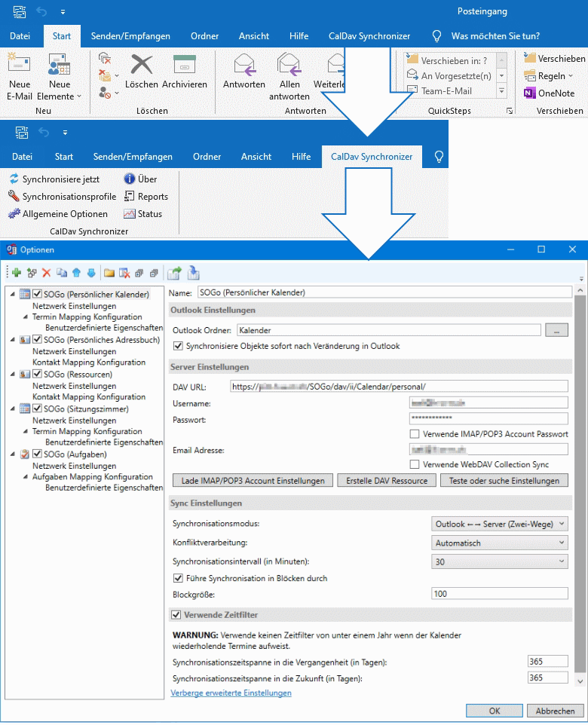Toggle the SOGo (Aufgaben) profile checkbox
The image size is (588, 725).
click(x=38, y=454)
